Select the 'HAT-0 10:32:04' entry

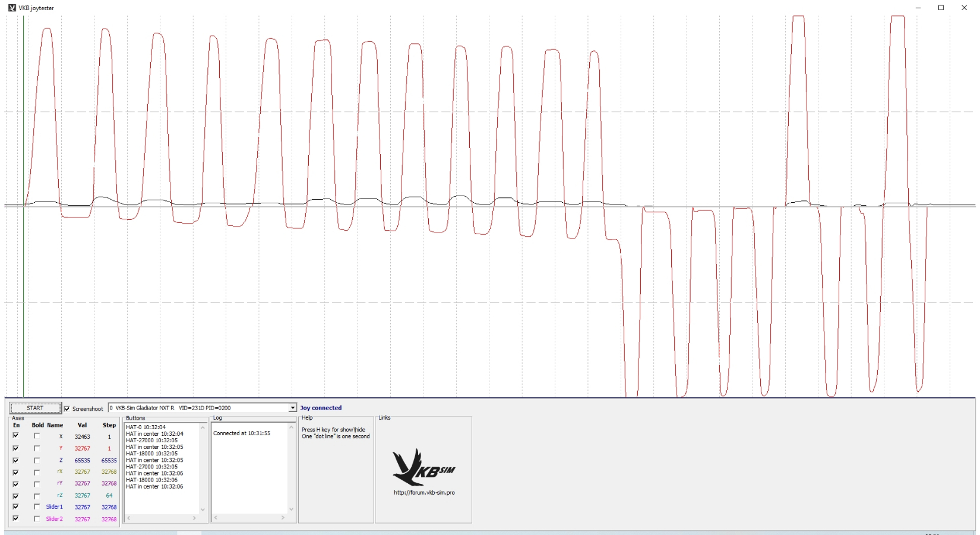[146, 427]
